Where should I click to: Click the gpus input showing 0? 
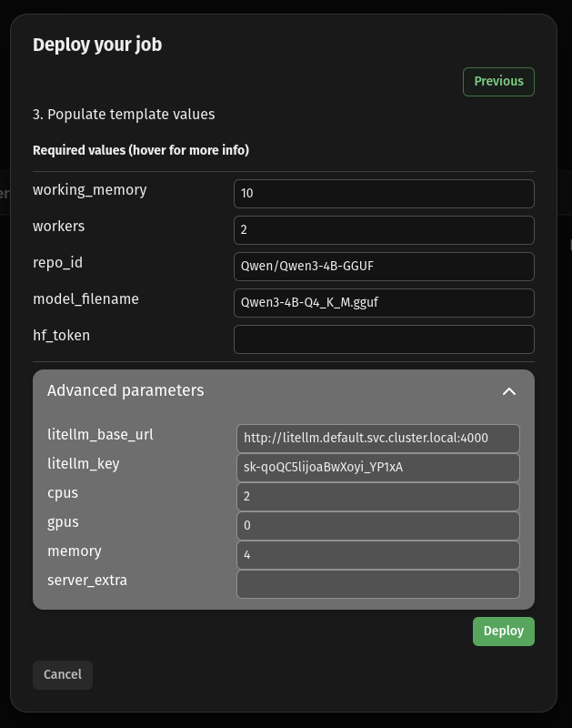(378, 525)
